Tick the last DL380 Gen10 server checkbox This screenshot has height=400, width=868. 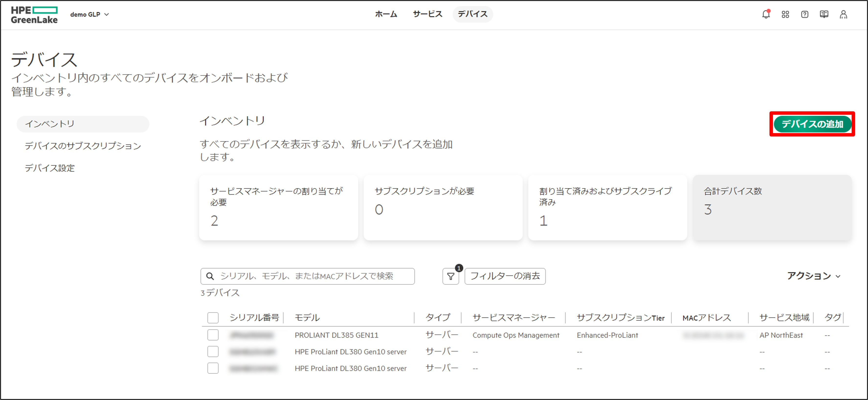(213, 368)
